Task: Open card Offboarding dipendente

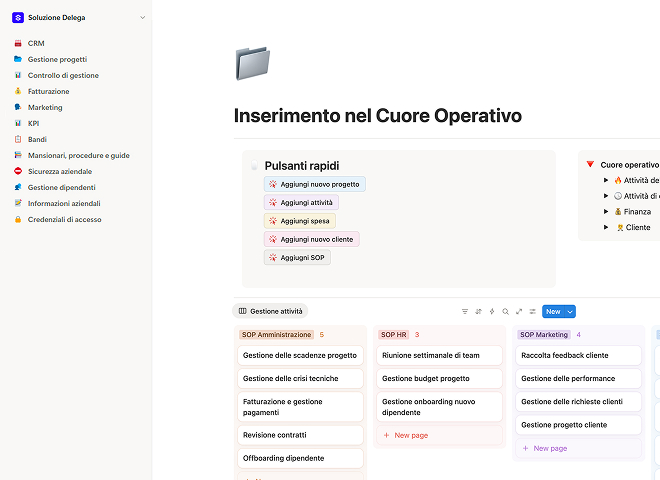Action: [300, 459]
